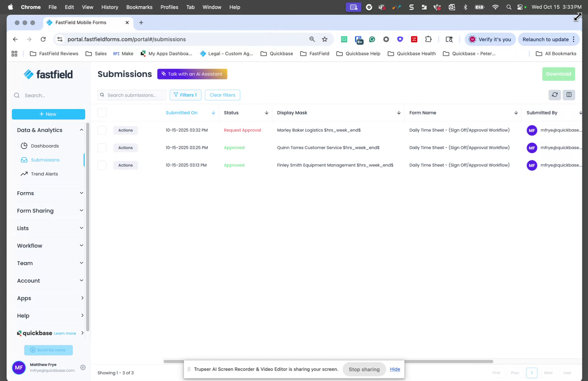
Task: Check the select-all checkbox in the table header
Action: click(102, 113)
